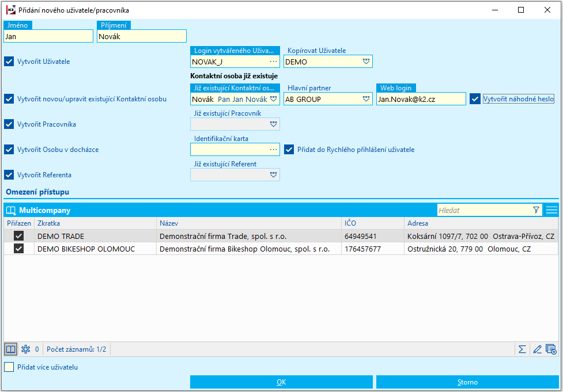Click the 0 counter next to snowflake
The image size is (563, 392).
(x=37, y=349)
